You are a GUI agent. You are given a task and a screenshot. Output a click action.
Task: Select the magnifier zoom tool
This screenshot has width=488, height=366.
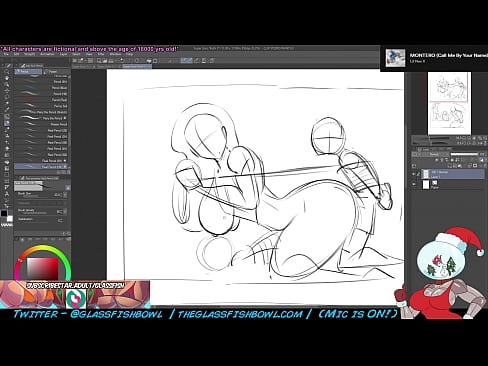click(7, 71)
